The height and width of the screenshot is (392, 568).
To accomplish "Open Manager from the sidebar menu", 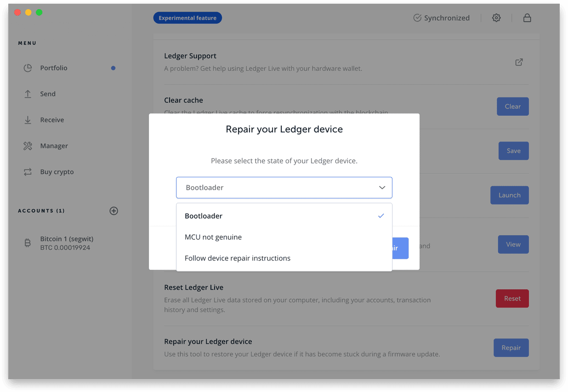I will pos(54,146).
